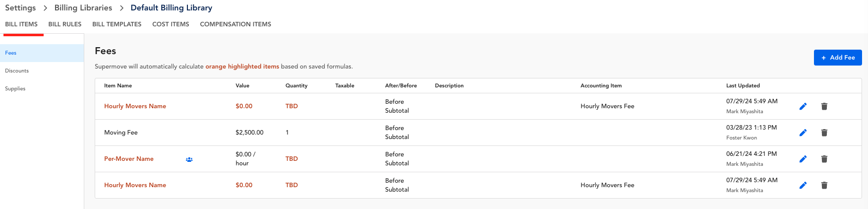Click quantity '1' in Moving Fee row
Image resolution: width=868 pixels, height=209 pixels.
tap(287, 133)
